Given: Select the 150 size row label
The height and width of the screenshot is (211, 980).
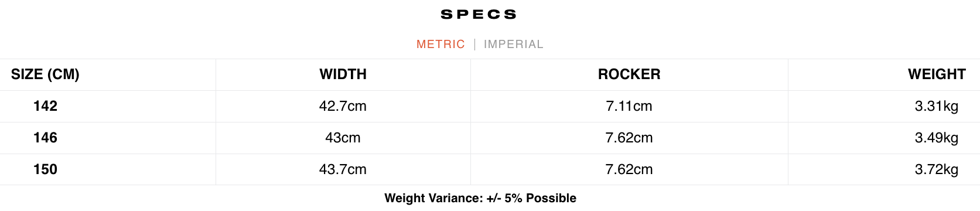Looking at the screenshot, I should coord(45,169).
